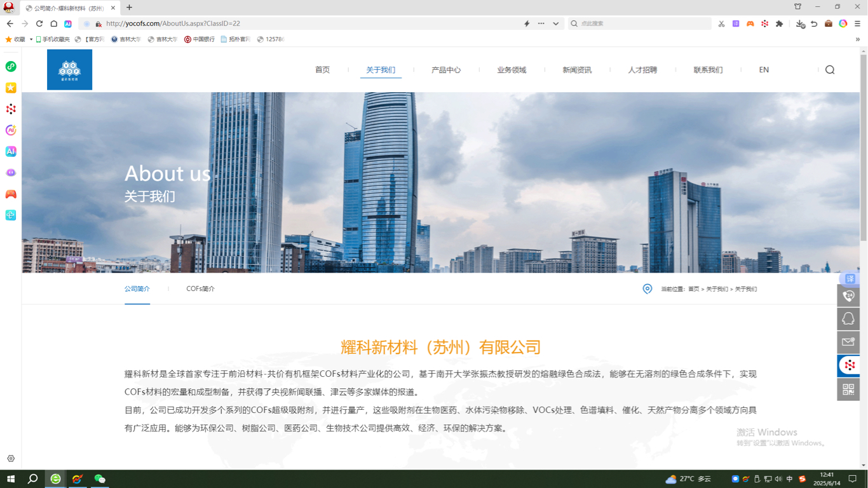Click the page vertical scrollbar
This screenshot has height=488, width=868.
[x=864, y=147]
